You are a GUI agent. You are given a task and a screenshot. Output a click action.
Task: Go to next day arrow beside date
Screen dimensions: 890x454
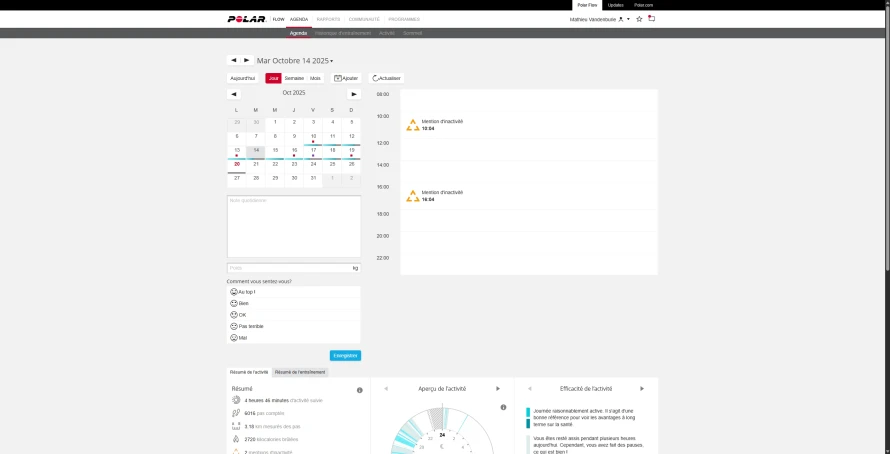coord(246,60)
